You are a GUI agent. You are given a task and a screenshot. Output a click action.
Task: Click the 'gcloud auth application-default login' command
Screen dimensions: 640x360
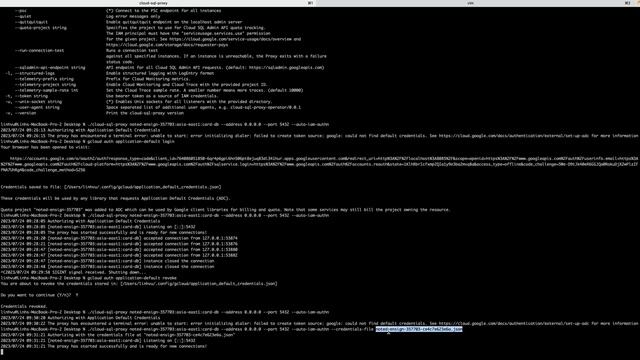click(131, 142)
